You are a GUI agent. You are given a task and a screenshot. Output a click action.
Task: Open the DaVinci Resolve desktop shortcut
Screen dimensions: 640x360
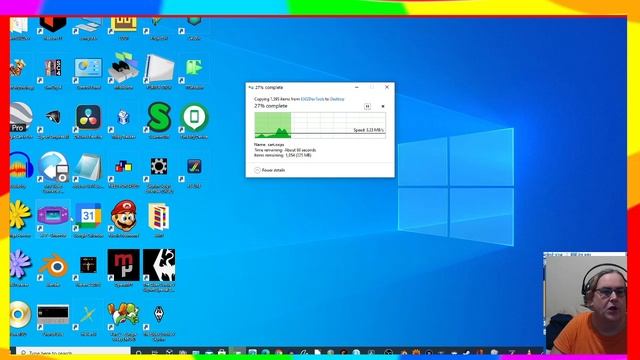pos(88,118)
